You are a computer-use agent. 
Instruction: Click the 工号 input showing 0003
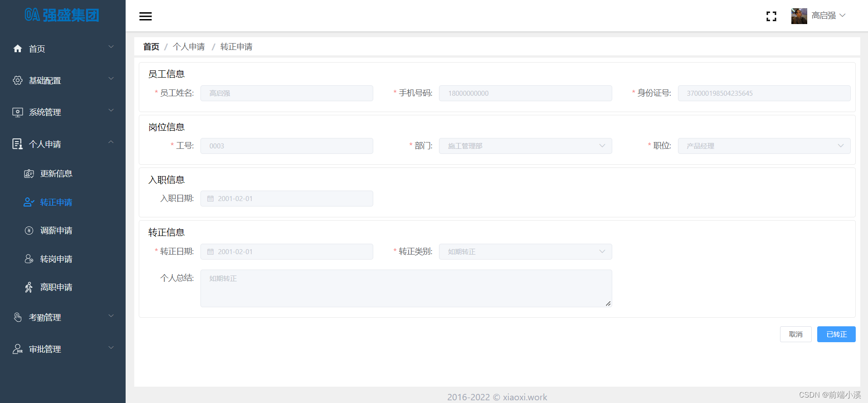coord(287,146)
